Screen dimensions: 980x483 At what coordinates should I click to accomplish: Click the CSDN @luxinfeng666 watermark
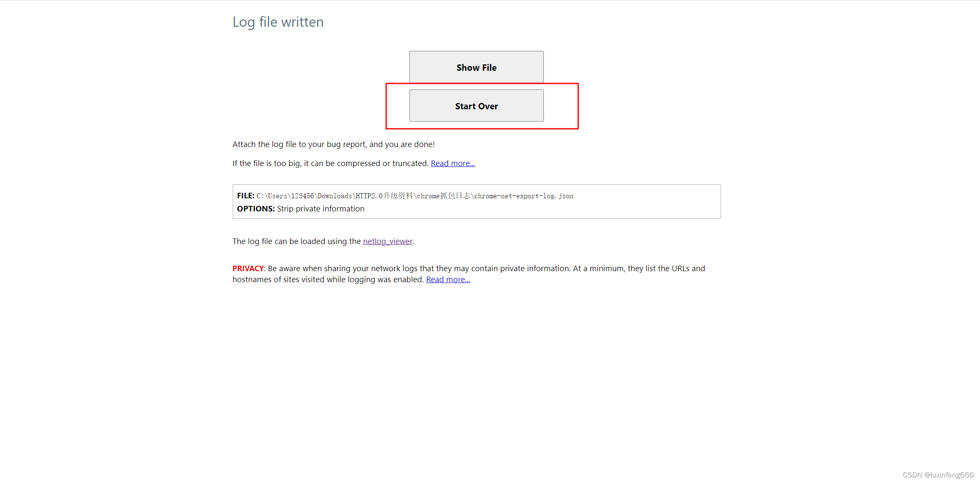(x=938, y=475)
